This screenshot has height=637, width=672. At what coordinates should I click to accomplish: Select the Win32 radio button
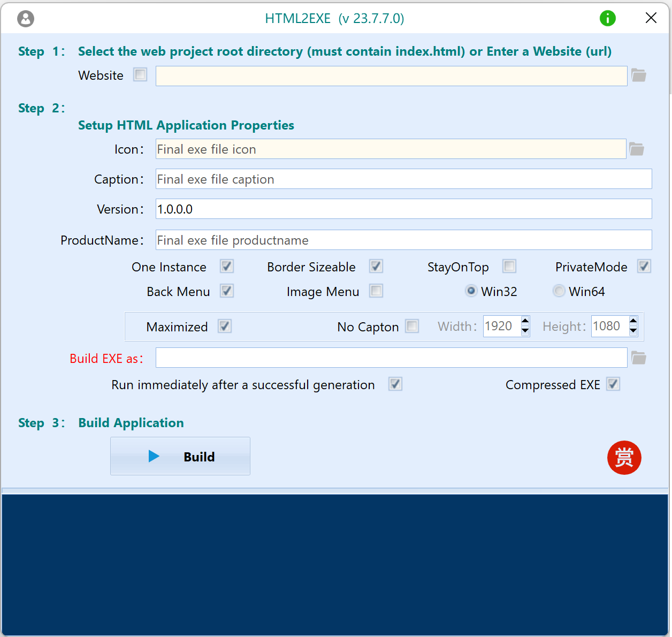coord(471,291)
